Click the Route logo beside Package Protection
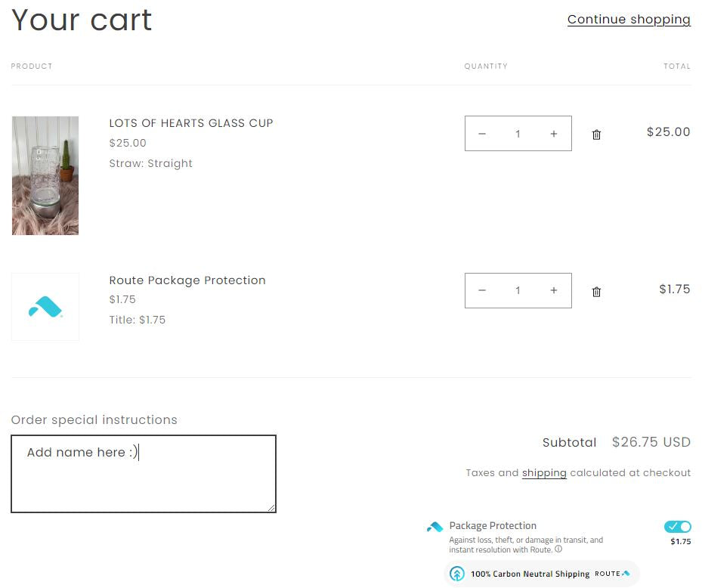702x588 pixels. tap(434, 527)
